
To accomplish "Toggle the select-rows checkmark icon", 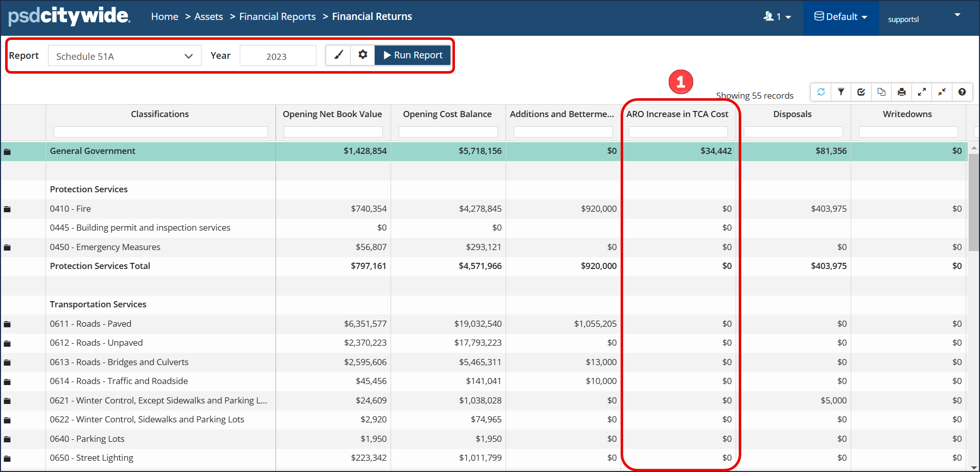I will [861, 92].
